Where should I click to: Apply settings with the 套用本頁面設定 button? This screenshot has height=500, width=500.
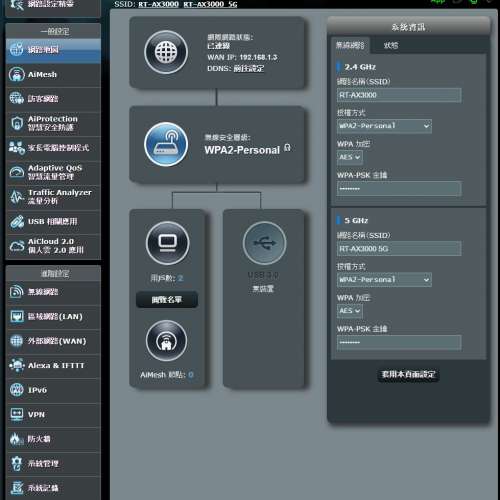[408, 375]
